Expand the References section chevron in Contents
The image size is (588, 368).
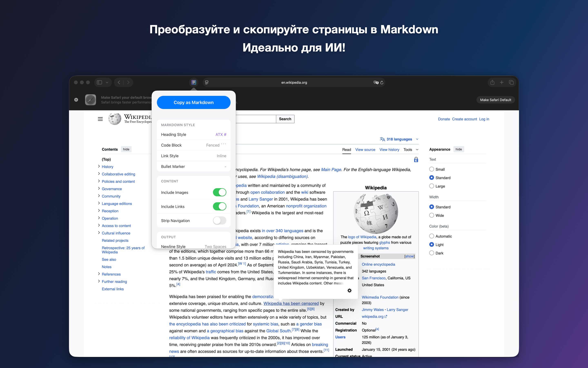(99, 274)
